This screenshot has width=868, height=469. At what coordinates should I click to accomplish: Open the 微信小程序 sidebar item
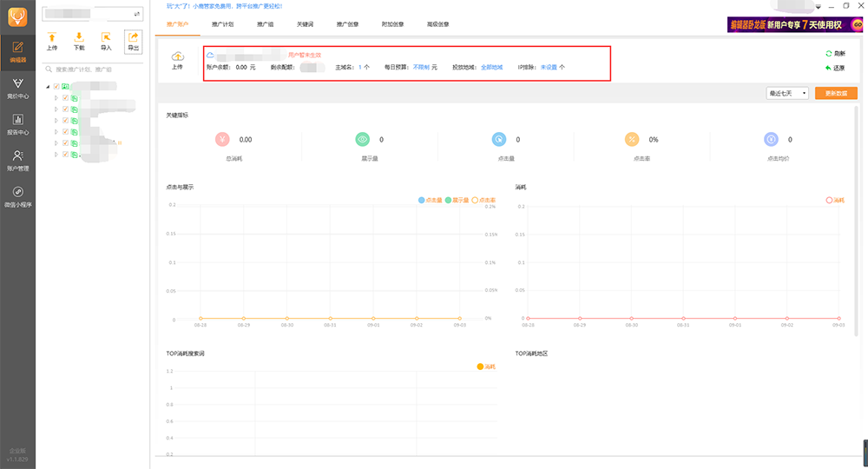coord(17,197)
